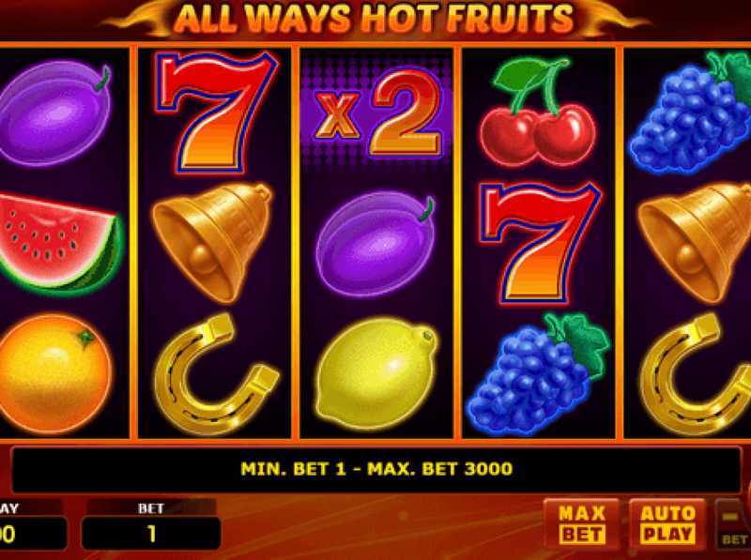Click the grapes on the fifth reel
751x560 pixels.
tap(690, 112)
